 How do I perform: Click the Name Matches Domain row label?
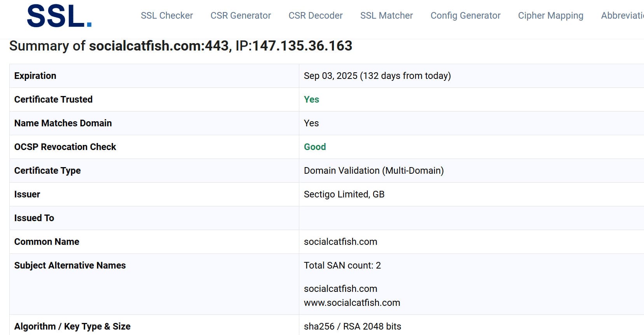pyautogui.click(x=63, y=123)
